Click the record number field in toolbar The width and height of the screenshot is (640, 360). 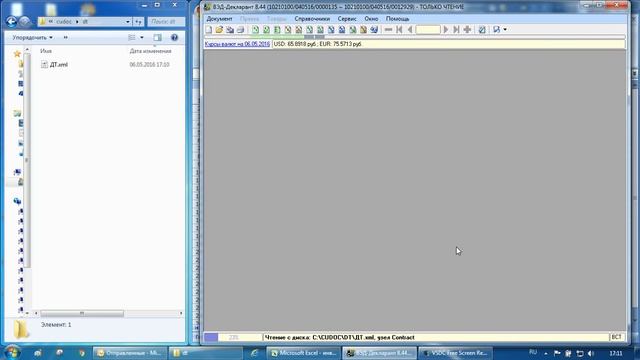[x=428, y=29]
